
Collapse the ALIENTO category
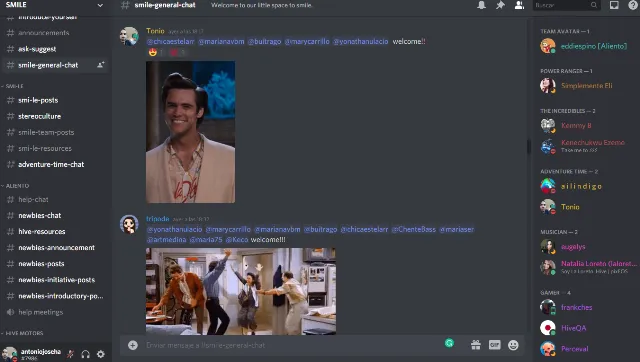(16, 186)
